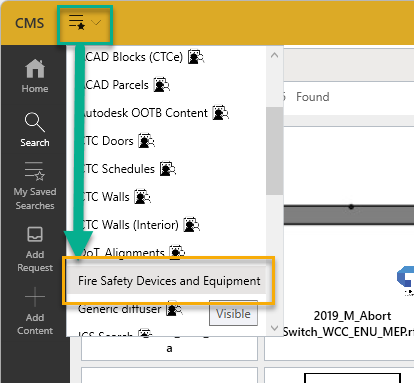Click shared icon beside Generic diffuser
The height and width of the screenshot is (383, 414).
pos(174,309)
